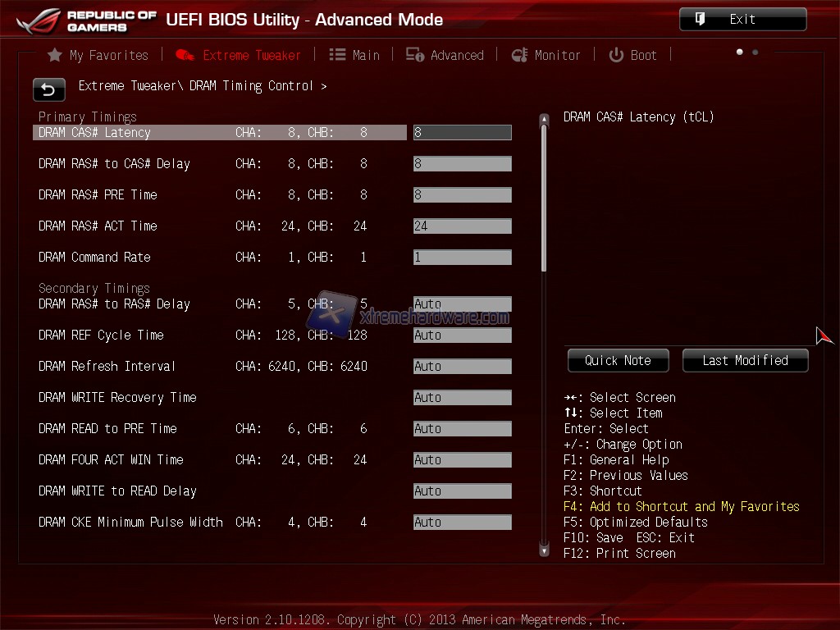The width and height of the screenshot is (840, 630).
Task: Switch to the Advanced tab
Action: point(456,55)
